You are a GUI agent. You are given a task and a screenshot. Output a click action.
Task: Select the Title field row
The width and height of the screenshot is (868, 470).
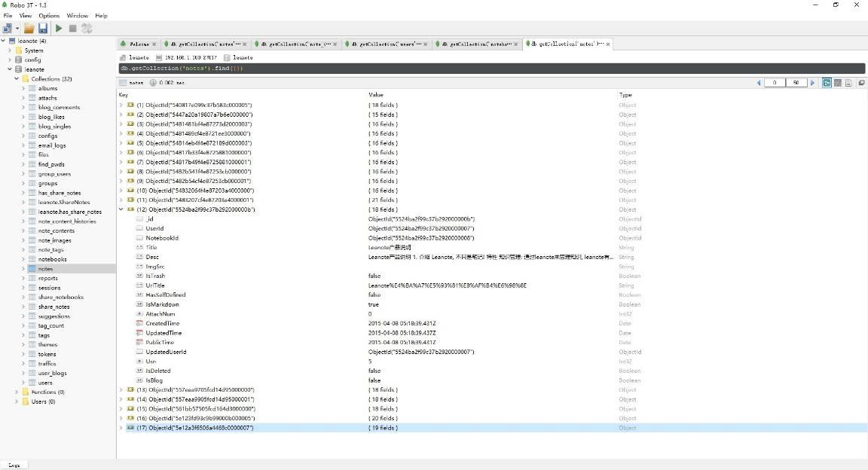[491, 248]
